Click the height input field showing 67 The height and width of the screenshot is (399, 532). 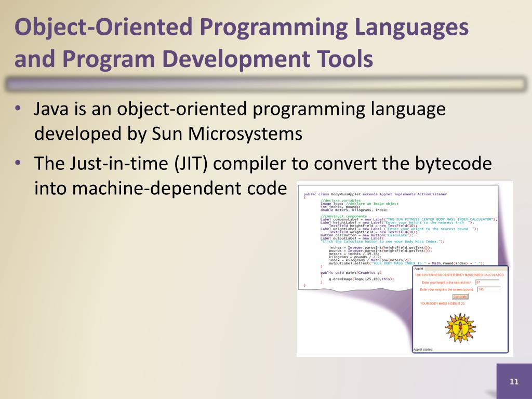tap(487, 282)
